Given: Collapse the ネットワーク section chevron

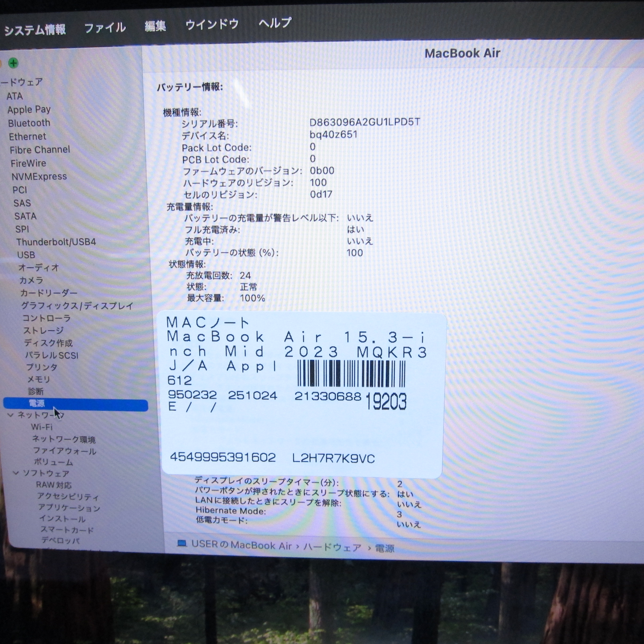Looking at the screenshot, I should coord(11,415).
